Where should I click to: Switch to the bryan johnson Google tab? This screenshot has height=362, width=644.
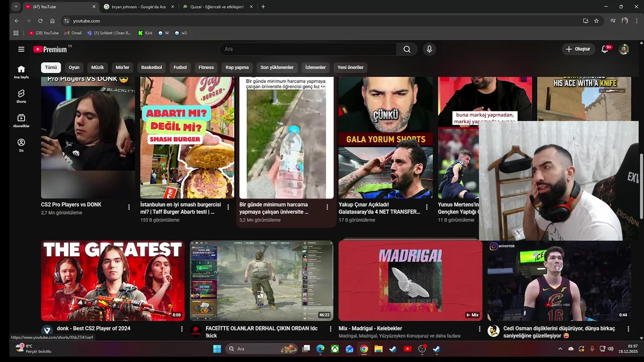click(137, 7)
